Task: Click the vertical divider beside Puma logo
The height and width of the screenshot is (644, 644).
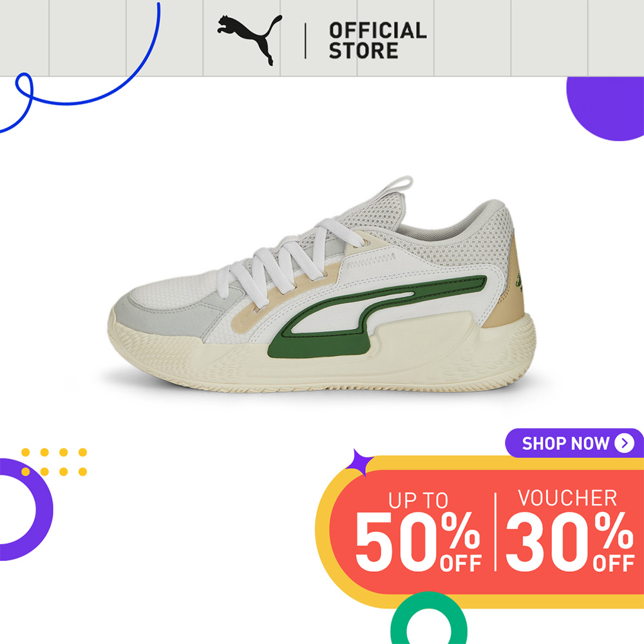Action: [305, 41]
